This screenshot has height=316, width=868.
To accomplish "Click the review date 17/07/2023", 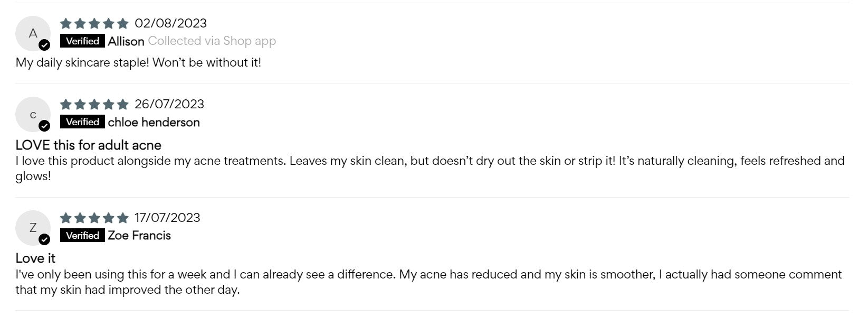I will point(167,218).
